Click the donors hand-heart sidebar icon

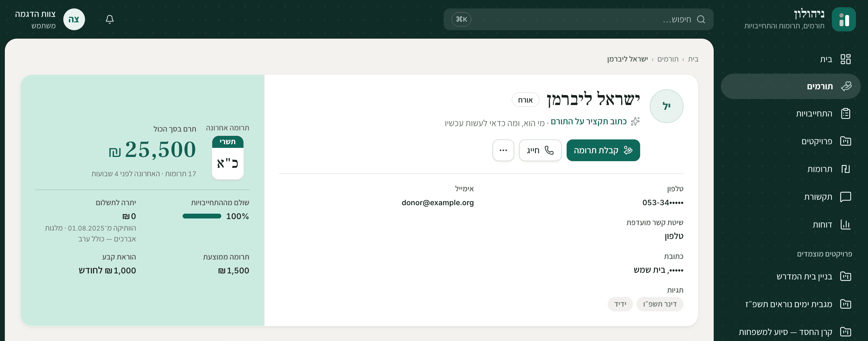(x=846, y=86)
